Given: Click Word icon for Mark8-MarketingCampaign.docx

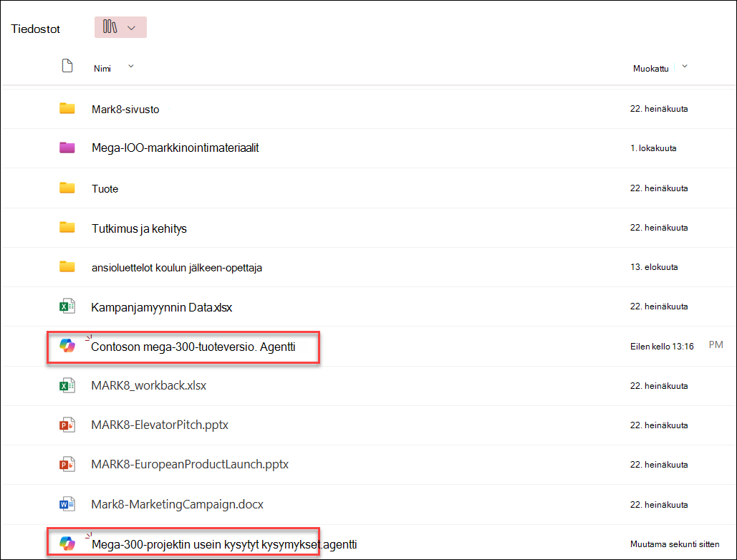Looking at the screenshot, I should point(67,504).
